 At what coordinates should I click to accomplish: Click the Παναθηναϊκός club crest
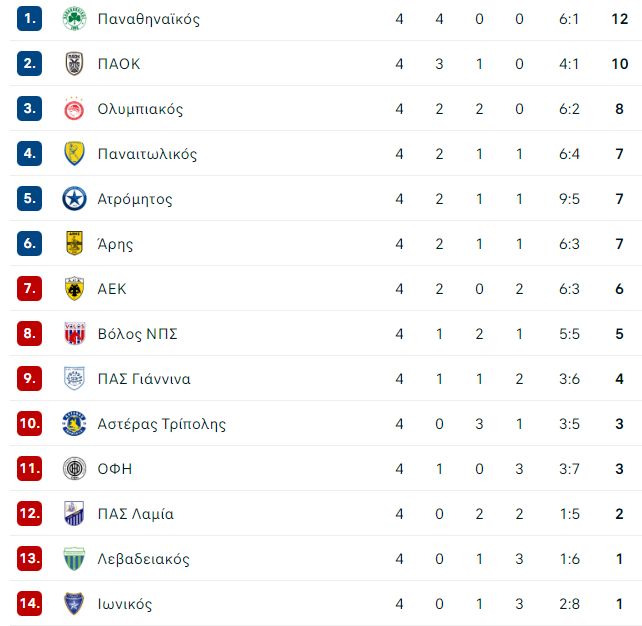click(74, 18)
